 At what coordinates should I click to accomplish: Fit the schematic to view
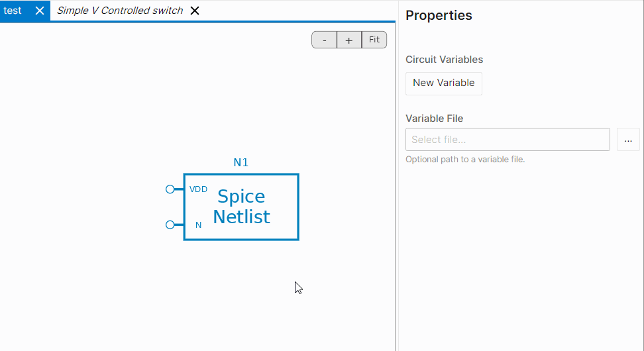coord(374,40)
